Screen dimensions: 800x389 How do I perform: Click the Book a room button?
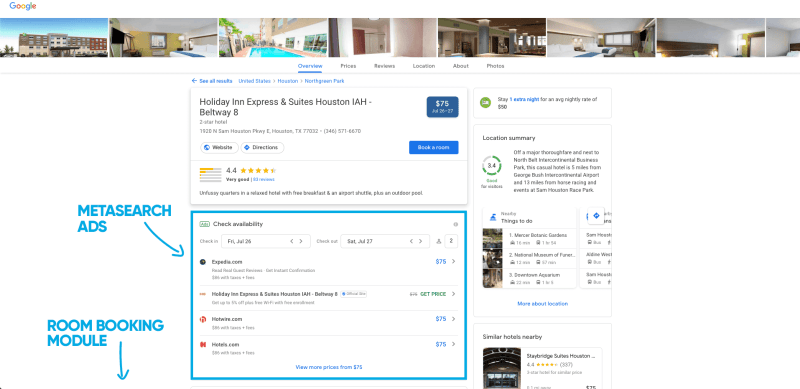pos(434,148)
